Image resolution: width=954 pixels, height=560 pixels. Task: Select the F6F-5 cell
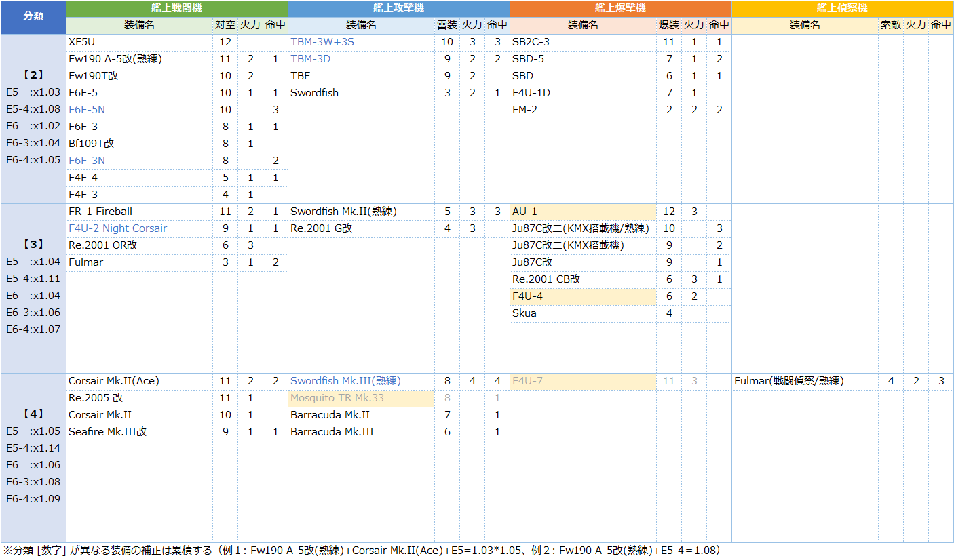click(x=140, y=93)
